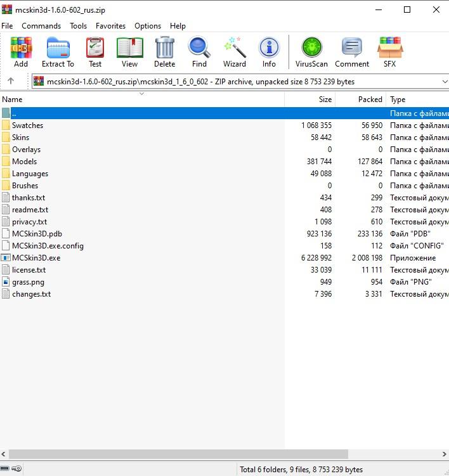Select the thanks.txt document icon
The height and width of the screenshot is (476, 449).
pos(6,197)
